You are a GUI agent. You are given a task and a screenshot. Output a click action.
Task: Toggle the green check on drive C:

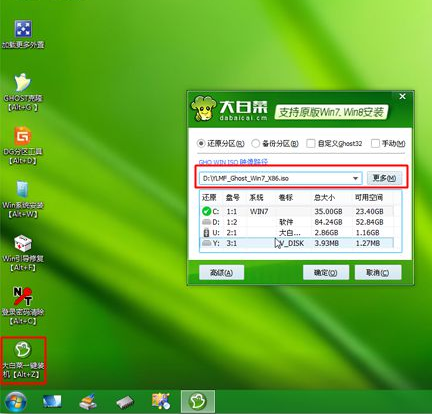[207, 211]
